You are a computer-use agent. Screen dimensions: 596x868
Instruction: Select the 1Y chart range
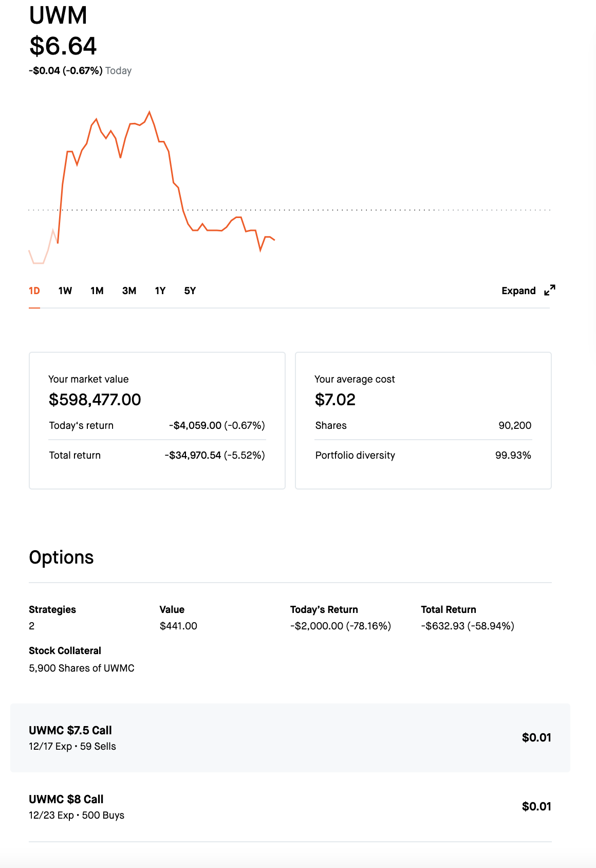(160, 291)
